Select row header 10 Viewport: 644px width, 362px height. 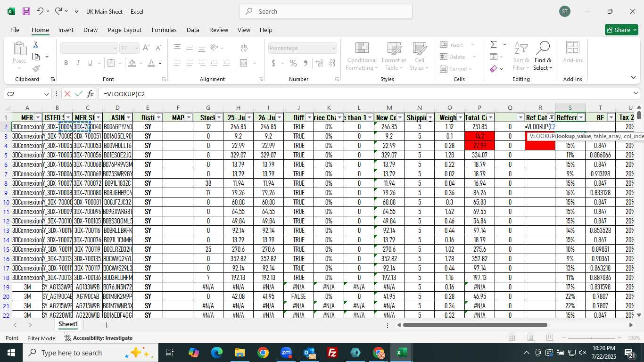(6, 202)
